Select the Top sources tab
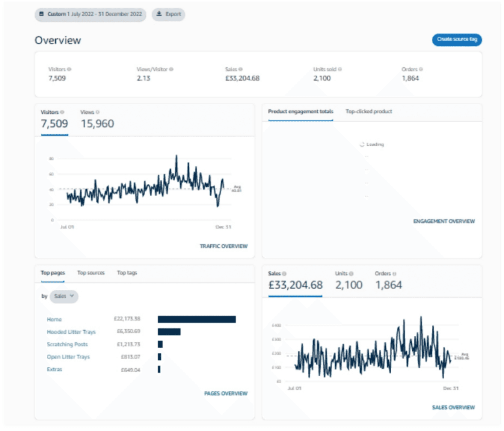This screenshot has width=504, height=431. pos(91,273)
